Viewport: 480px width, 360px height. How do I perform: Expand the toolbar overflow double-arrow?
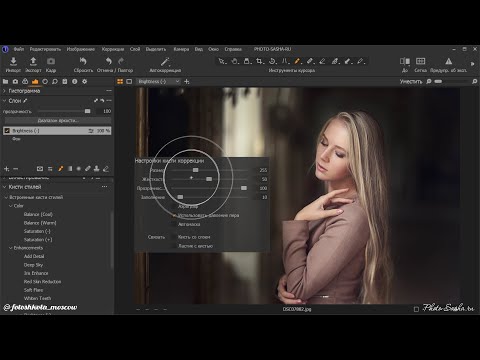473,64
